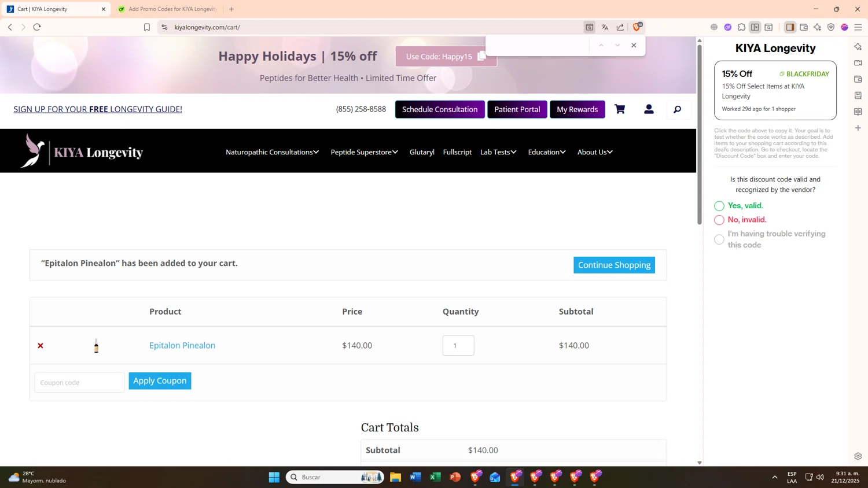
Task: Open the user account icon
Action: 649,109
